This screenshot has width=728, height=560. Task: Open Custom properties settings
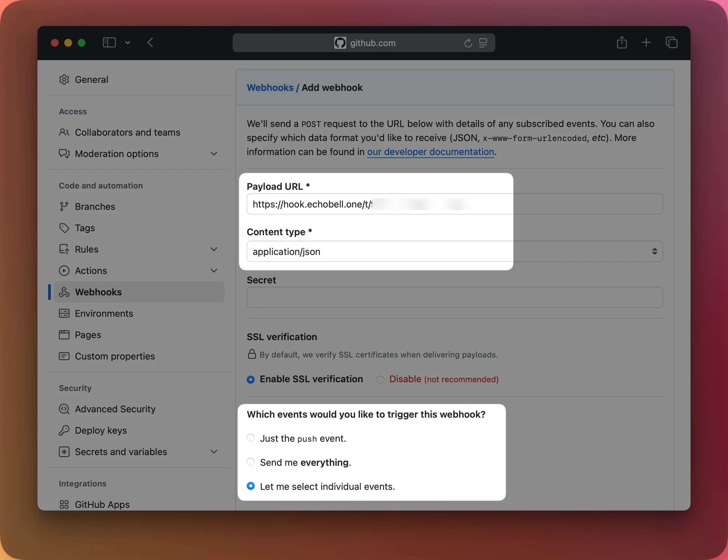[115, 356]
